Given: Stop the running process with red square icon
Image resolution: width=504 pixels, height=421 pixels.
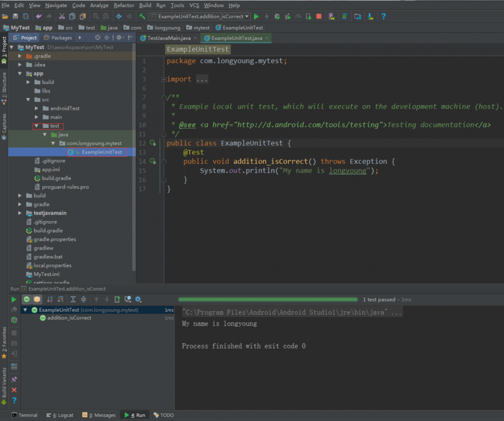Looking at the screenshot, I should [x=319, y=16].
